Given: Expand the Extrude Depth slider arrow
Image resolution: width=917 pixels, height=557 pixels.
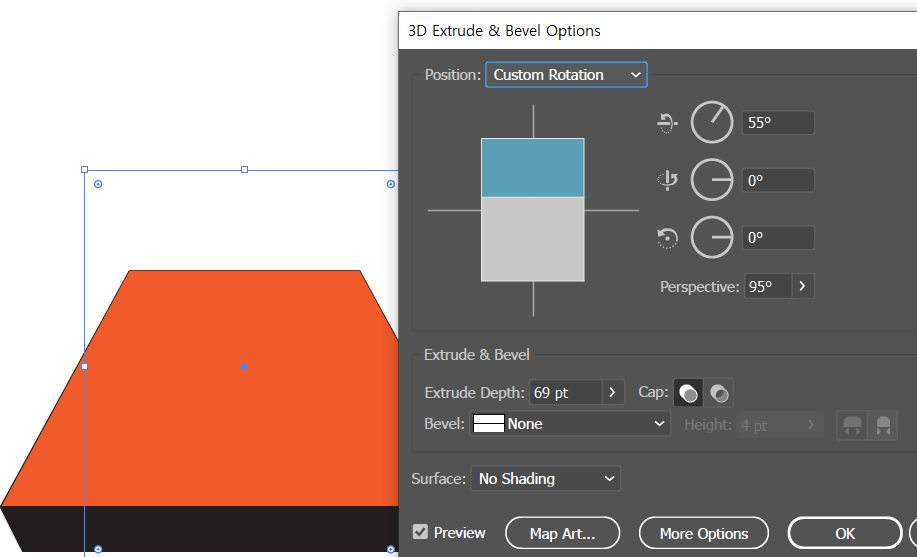Looking at the screenshot, I should (612, 393).
